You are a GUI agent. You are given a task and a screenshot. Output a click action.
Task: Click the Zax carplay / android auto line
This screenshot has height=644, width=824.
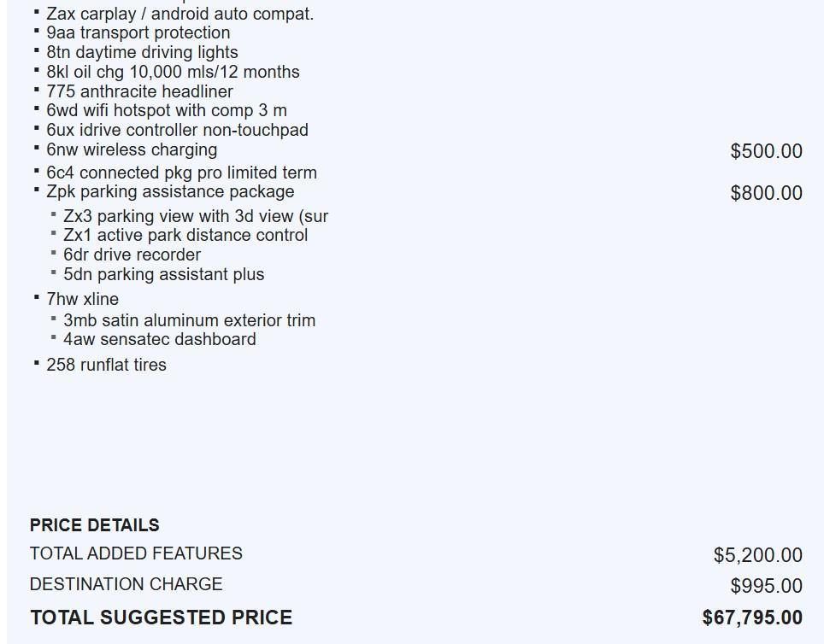coord(180,14)
